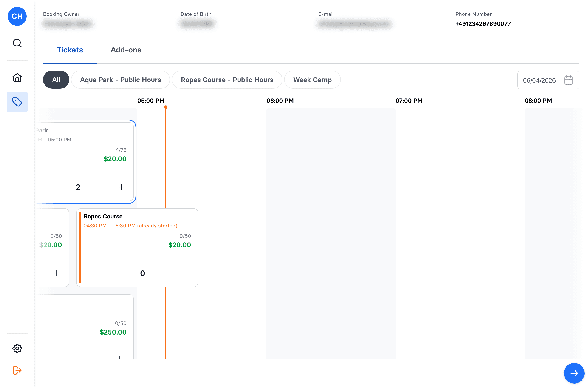The height and width of the screenshot is (387, 588).
Task: Open the calendar picker icon
Action: point(568,80)
